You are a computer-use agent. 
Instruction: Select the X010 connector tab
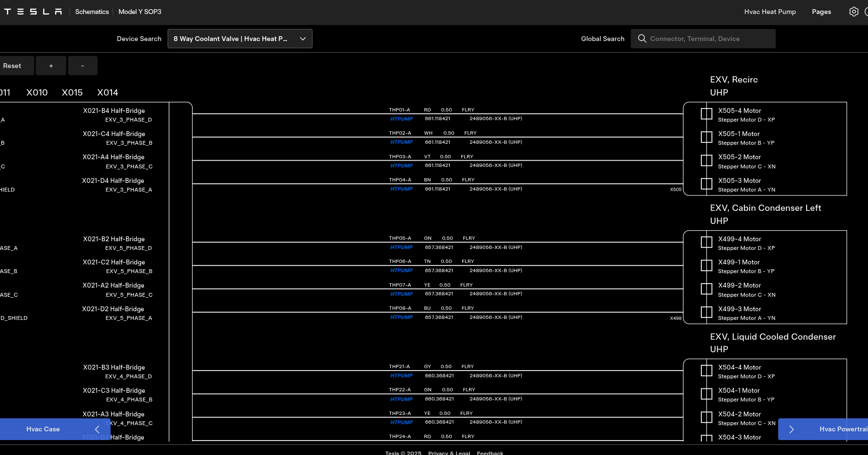(37, 92)
